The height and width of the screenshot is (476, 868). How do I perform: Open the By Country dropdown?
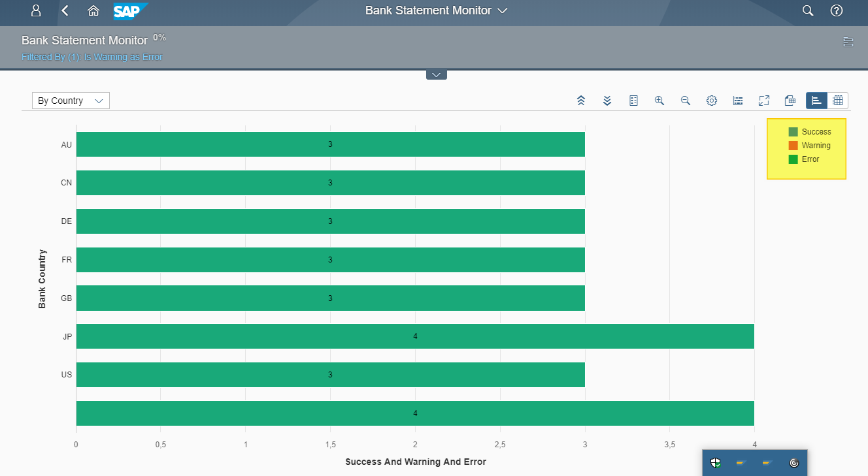[x=71, y=101]
